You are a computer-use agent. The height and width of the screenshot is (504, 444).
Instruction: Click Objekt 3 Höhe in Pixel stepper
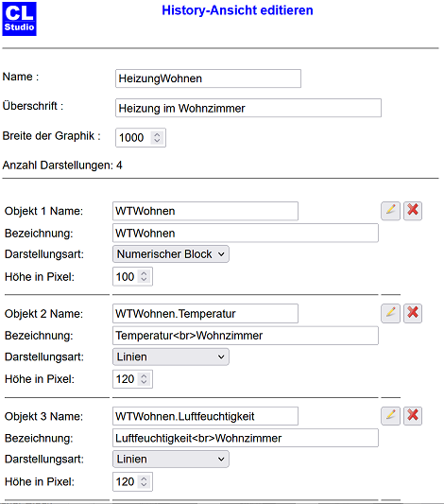pyautogui.click(x=144, y=481)
